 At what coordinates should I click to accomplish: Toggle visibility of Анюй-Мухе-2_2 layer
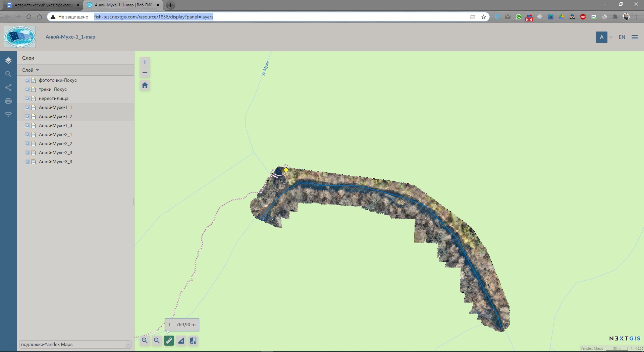(27, 144)
